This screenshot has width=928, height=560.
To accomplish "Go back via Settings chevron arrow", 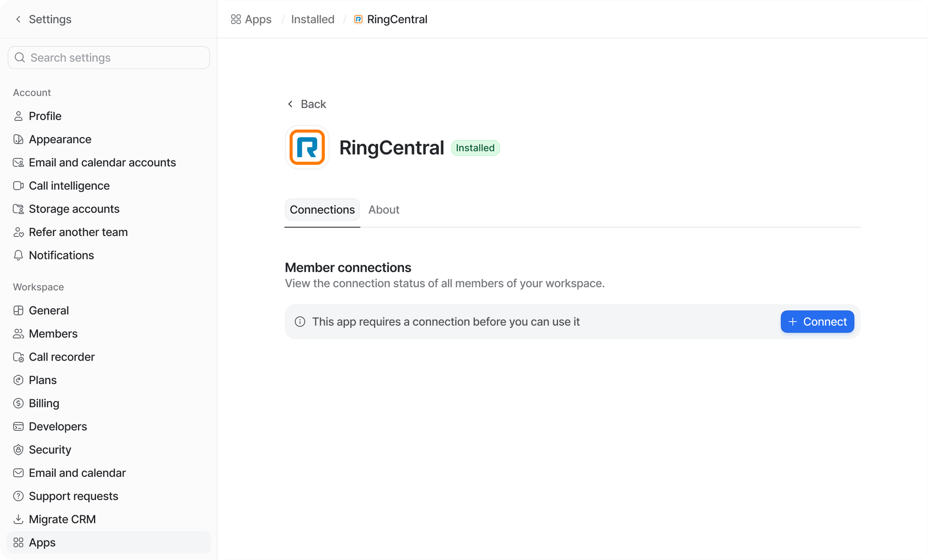I will tap(18, 19).
